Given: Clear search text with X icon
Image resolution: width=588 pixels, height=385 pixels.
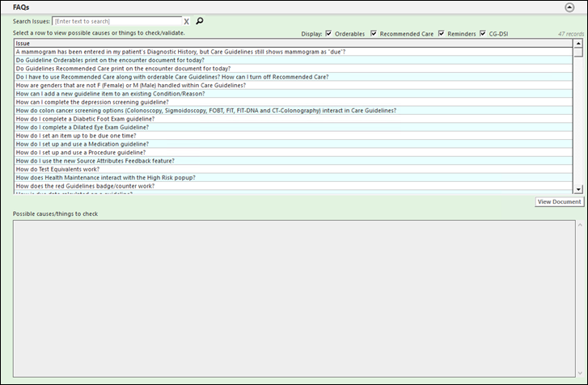Looking at the screenshot, I should coord(187,21).
